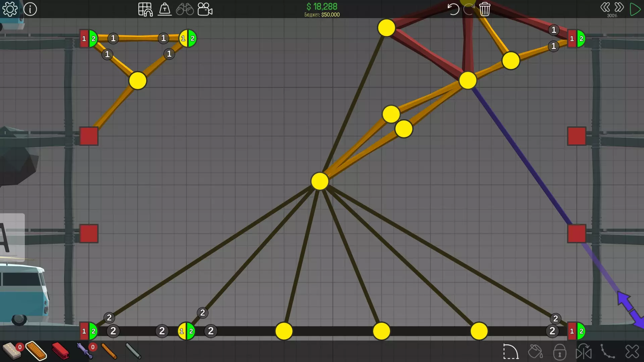644x362 pixels.
Task: Delete bridge with trash can icon
Action: 485,9
